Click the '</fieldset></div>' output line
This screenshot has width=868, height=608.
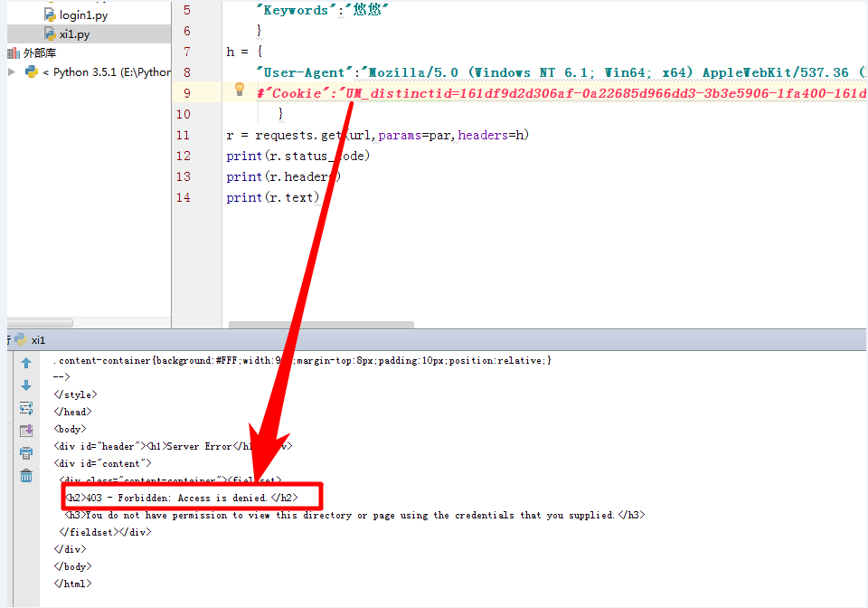coord(105,532)
